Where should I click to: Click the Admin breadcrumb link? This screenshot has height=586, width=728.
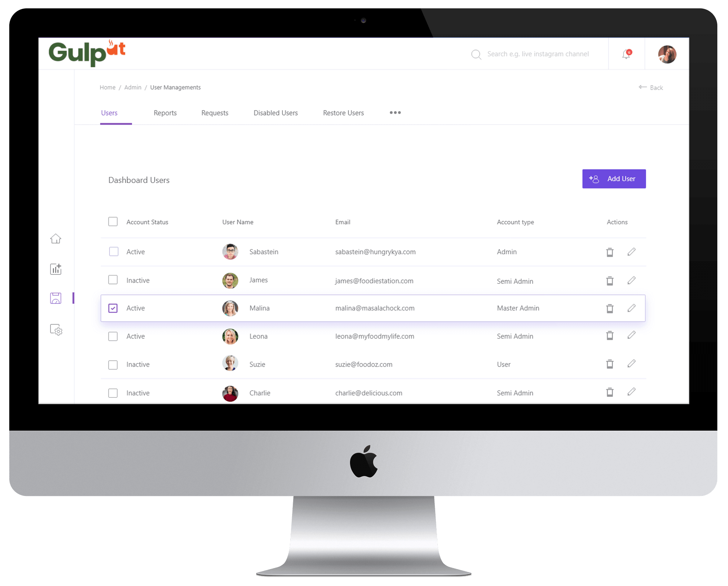pyautogui.click(x=133, y=87)
